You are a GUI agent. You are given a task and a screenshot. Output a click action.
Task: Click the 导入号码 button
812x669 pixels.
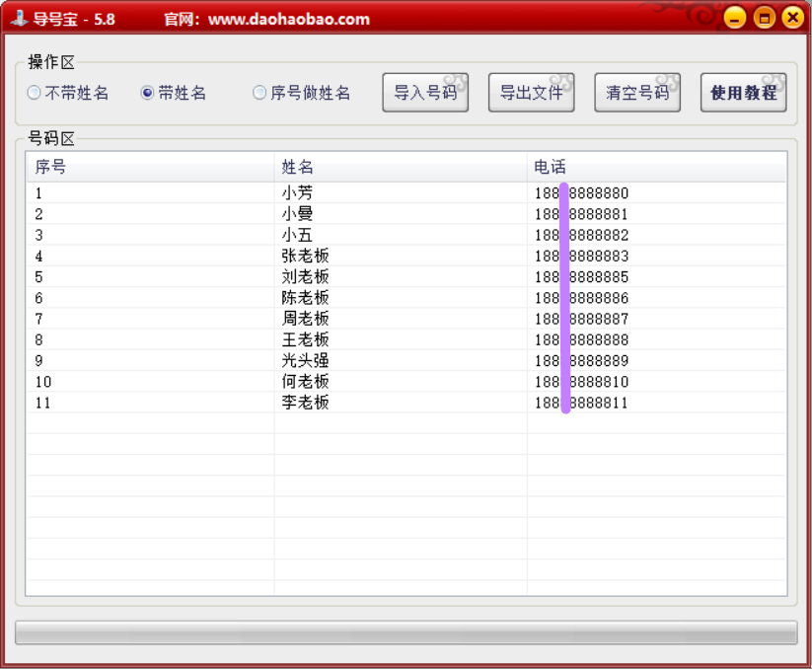coord(425,93)
